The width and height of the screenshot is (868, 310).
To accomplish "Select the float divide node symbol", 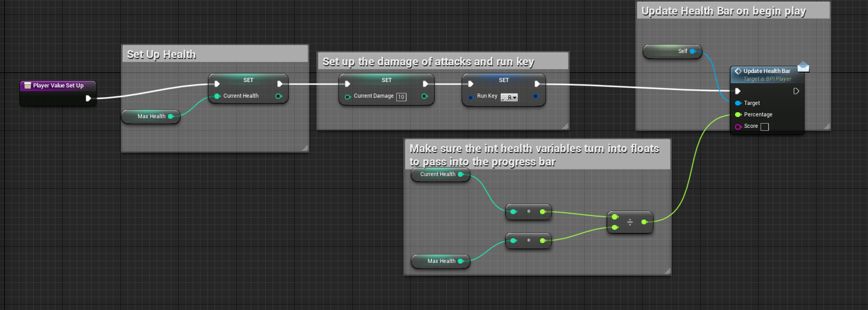I will pyautogui.click(x=630, y=223).
